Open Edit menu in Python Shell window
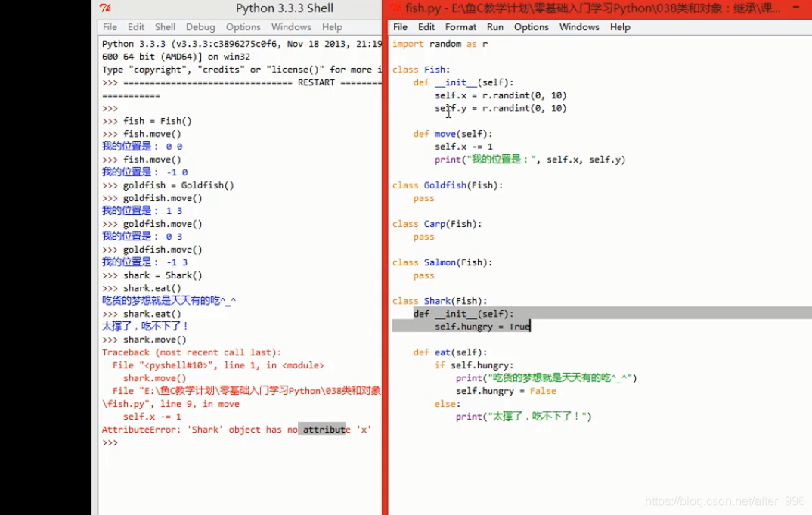Image resolution: width=812 pixels, height=515 pixels. click(x=136, y=27)
